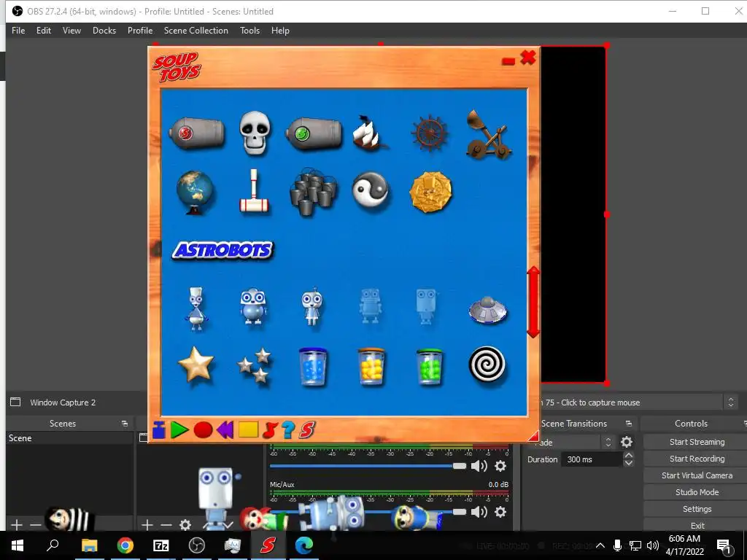Select the wooden catapult toy

coord(488,135)
